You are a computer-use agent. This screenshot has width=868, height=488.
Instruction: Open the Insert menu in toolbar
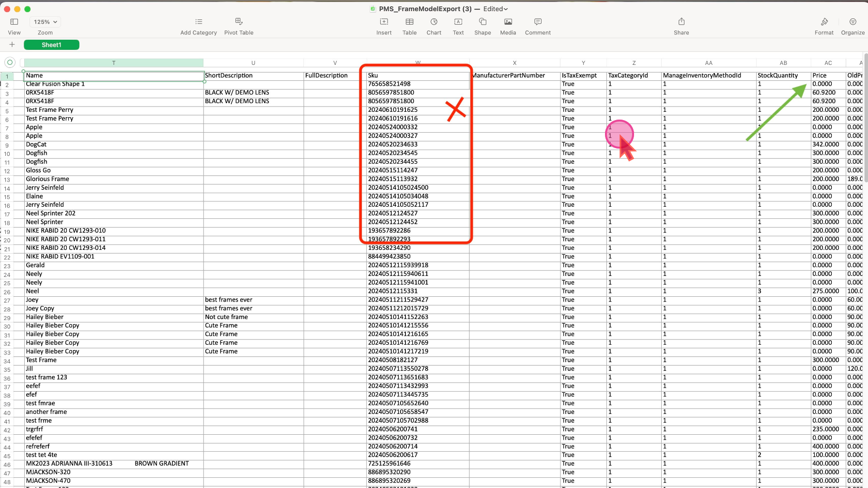[384, 22]
